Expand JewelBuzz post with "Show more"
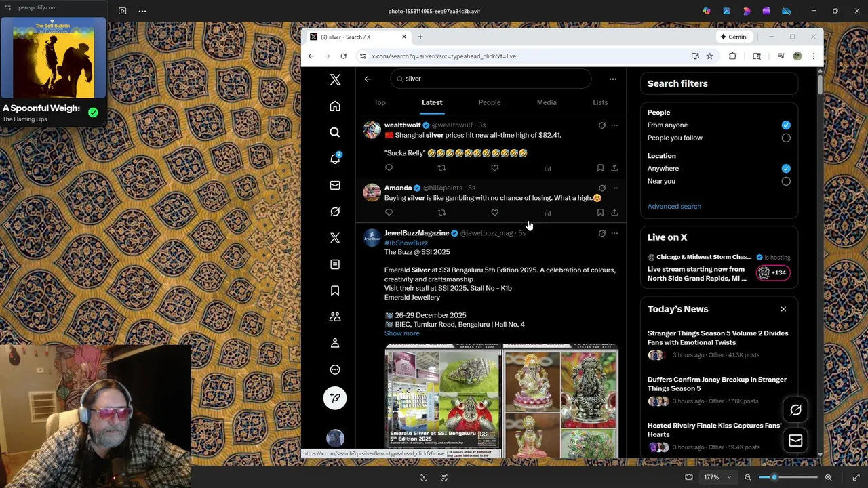The width and height of the screenshot is (868, 488). [x=402, y=333]
